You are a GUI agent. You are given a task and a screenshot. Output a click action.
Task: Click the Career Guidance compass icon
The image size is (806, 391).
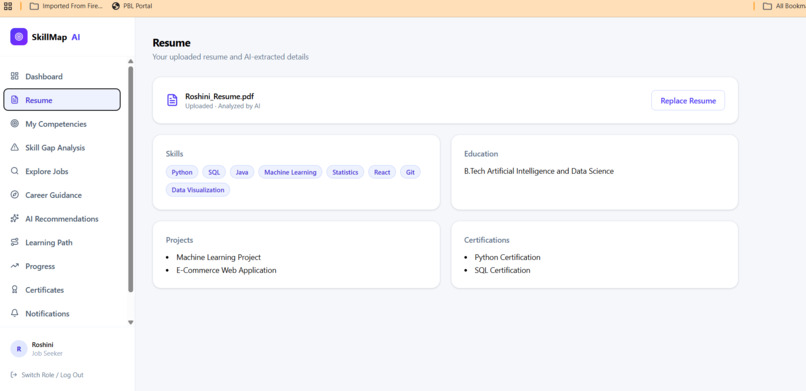[x=14, y=195]
